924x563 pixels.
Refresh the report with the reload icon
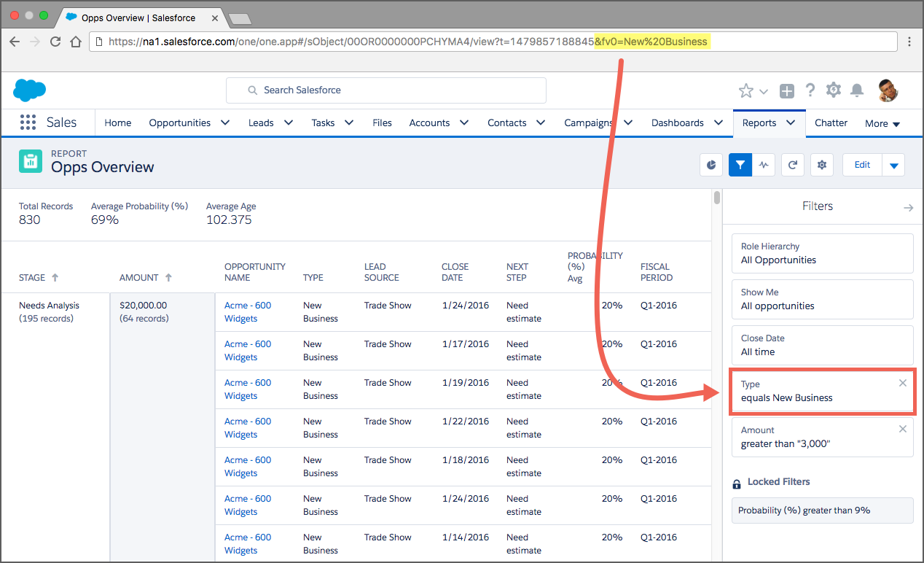click(793, 165)
